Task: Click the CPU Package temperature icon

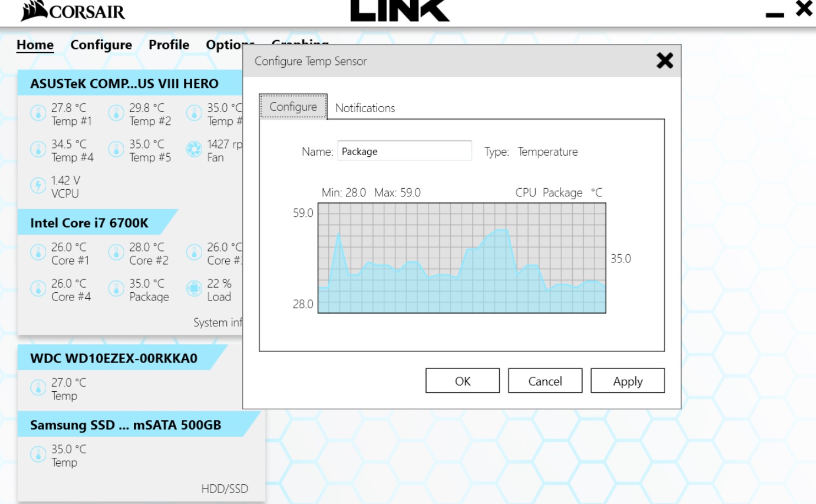Action: click(x=116, y=288)
